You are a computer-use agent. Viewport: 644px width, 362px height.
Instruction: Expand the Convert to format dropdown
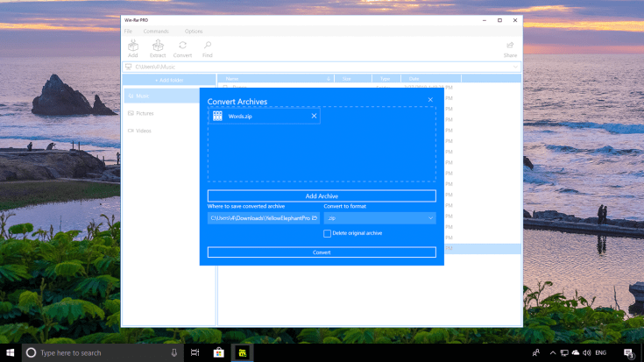click(x=379, y=218)
